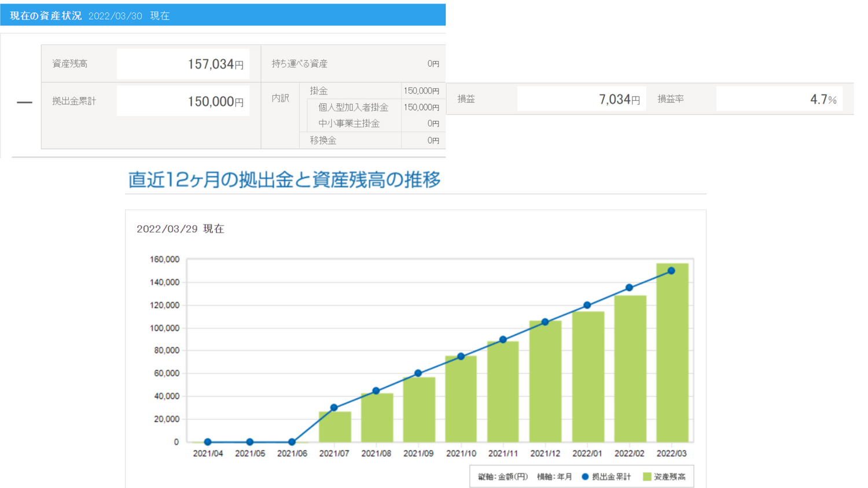868x488 pixels.
Task: Click the 2022/01 asset balance bar
Action: pos(588,377)
